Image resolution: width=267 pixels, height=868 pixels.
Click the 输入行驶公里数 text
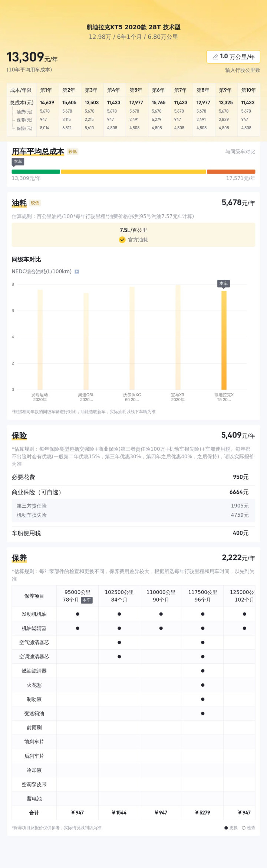243,70
